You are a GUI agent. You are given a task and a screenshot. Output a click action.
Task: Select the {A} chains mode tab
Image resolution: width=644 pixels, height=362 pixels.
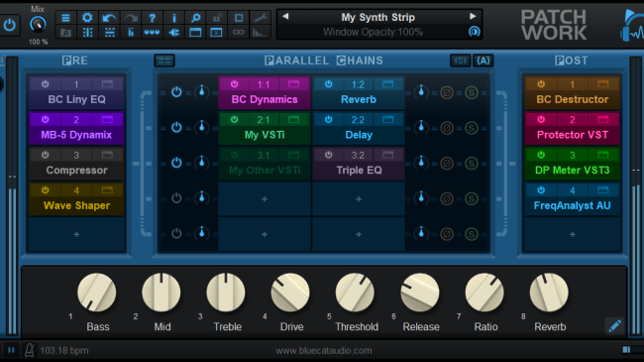point(483,60)
